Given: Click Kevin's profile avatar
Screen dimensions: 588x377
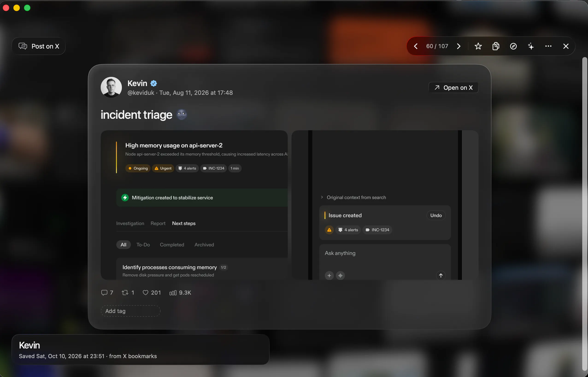Looking at the screenshot, I should pyautogui.click(x=111, y=87).
